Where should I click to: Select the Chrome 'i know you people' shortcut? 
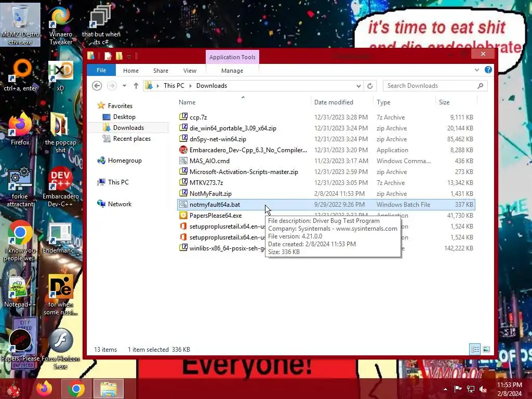coord(20,241)
